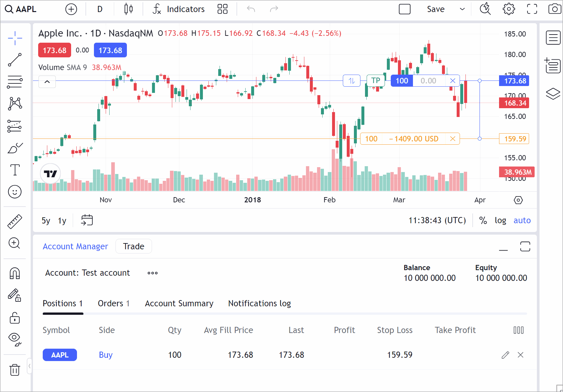Select the Text annotation tool

pos(15,170)
